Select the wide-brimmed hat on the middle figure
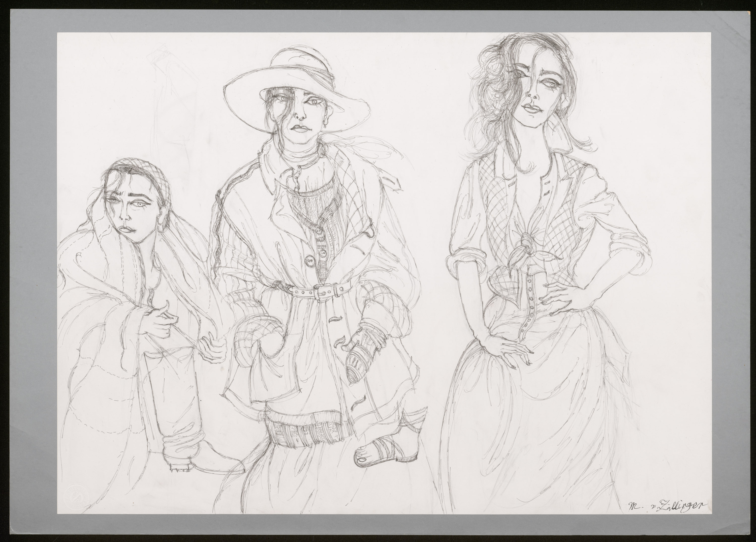756x542 pixels. (x=297, y=90)
